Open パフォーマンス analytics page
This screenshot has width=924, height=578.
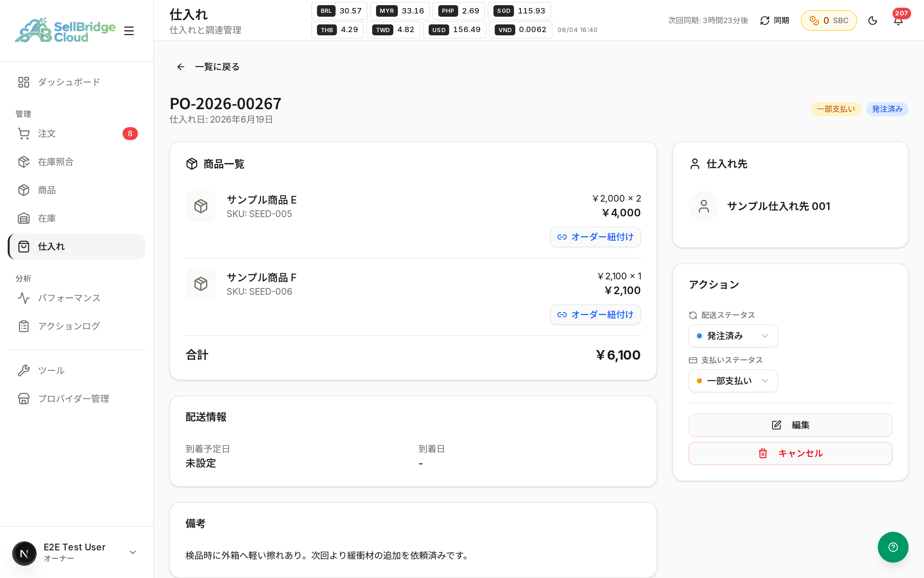click(x=76, y=298)
